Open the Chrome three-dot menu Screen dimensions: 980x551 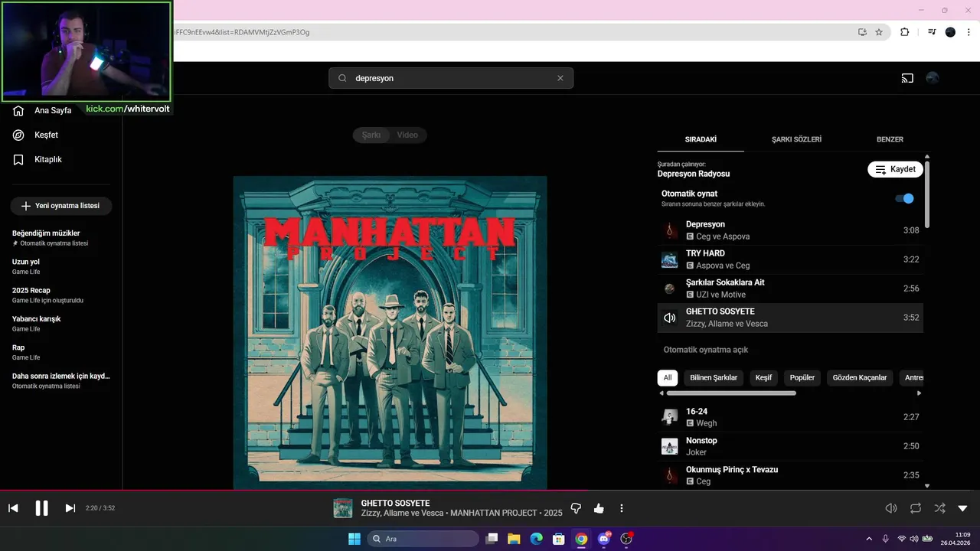(969, 32)
